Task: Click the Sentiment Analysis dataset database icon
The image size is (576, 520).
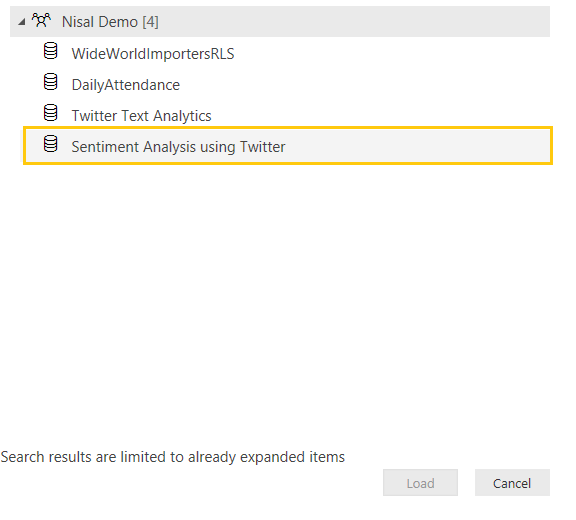Action: (x=50, y=144)
